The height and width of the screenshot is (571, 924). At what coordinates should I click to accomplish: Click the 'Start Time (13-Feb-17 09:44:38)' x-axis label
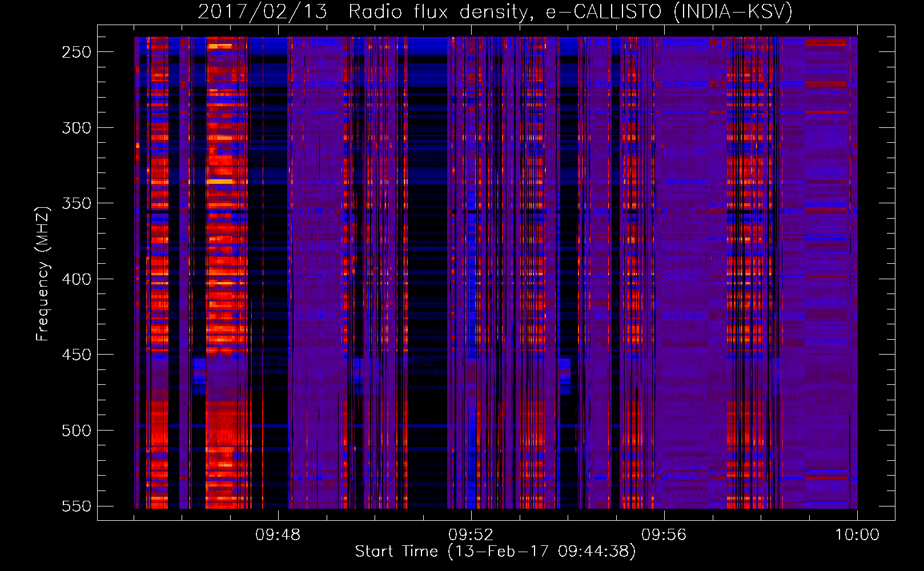click(495, 552)
